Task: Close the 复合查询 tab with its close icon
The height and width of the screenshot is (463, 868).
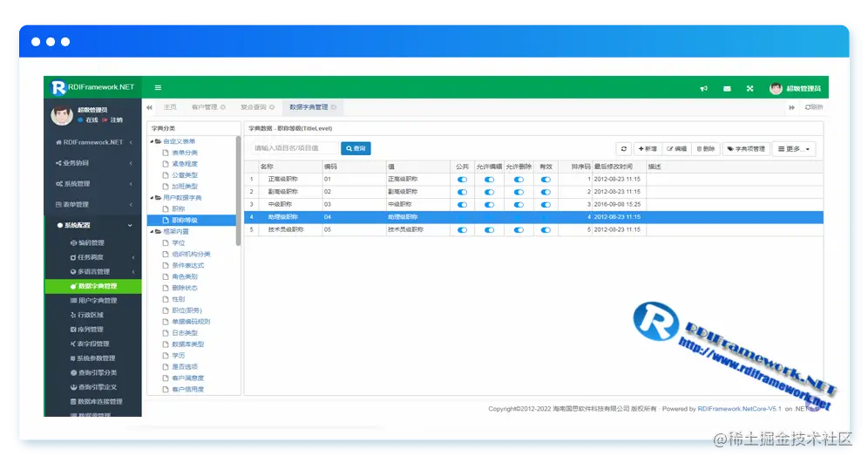Action: tap(272, 107)
